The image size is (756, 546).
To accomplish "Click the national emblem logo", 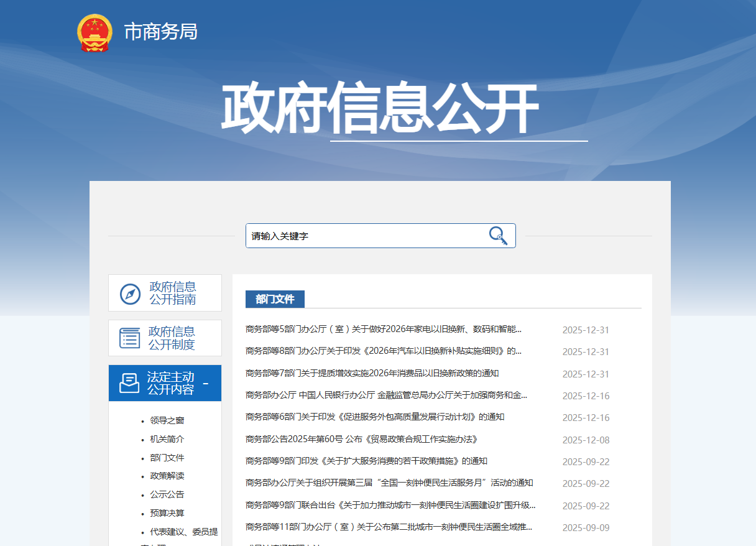I will pyautogui.click(x=94, y=32).
